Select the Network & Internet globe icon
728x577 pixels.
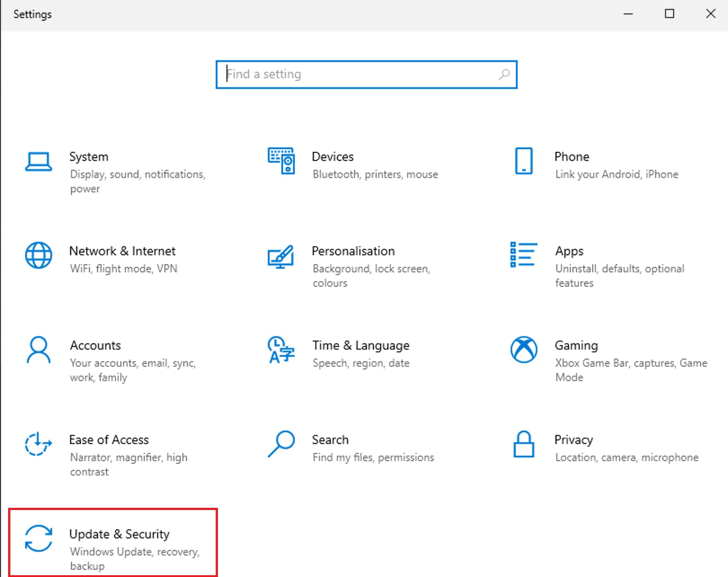(39, 255)
